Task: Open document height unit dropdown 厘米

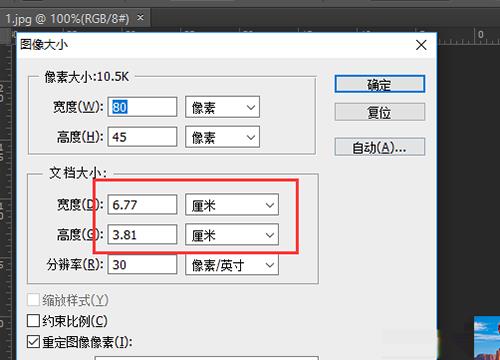Action: click(x=232, y=235)
